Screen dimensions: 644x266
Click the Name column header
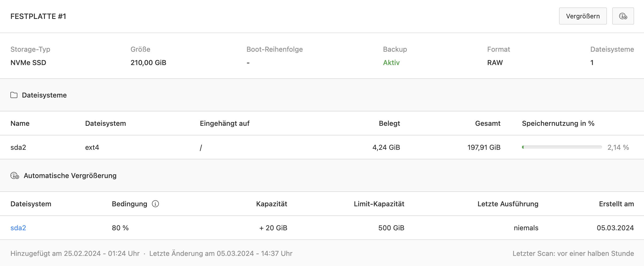click(20, 123)
